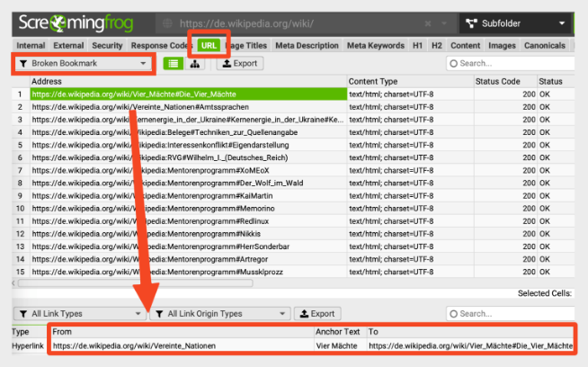
Task: Switch to tree view icon
Action: click(x=194, y=64)
